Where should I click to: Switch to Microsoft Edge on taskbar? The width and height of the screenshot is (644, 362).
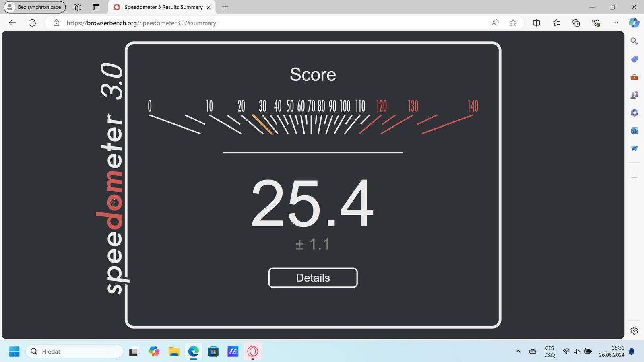pyautogui.click(x=194, y=352)
